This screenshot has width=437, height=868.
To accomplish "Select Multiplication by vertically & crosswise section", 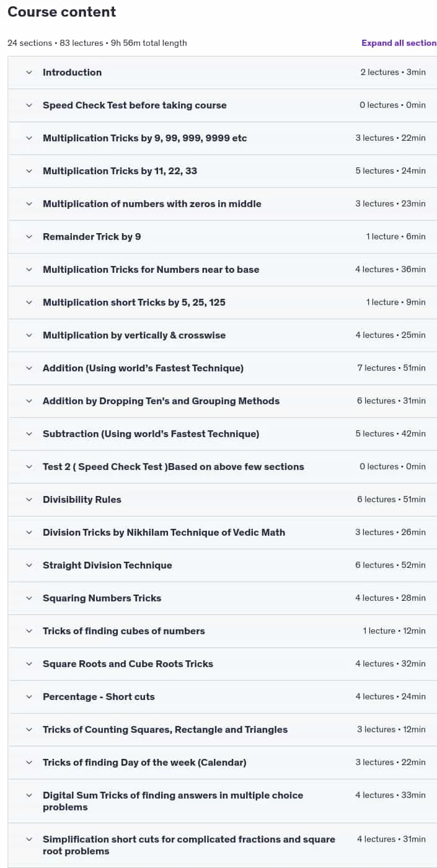I will [223, 335].
